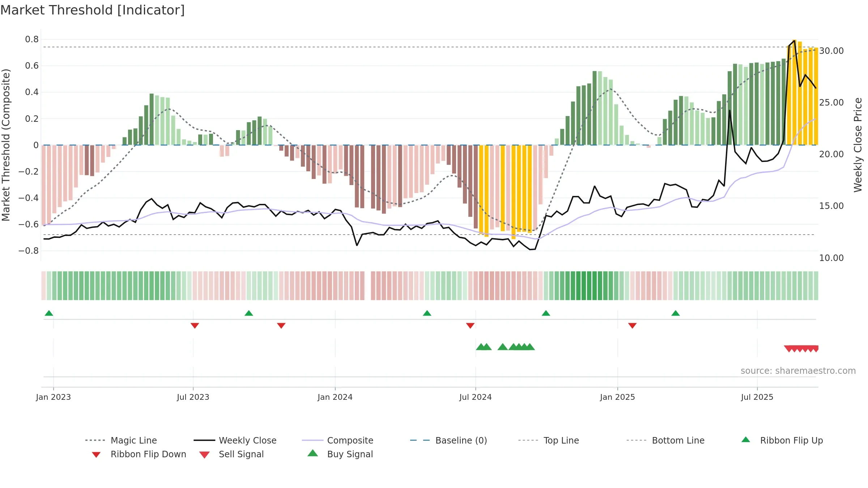This screenshot has height=488, width=868.
Task: Click the ribbon flip down marker near October 2023
Action: click(281, 326)
